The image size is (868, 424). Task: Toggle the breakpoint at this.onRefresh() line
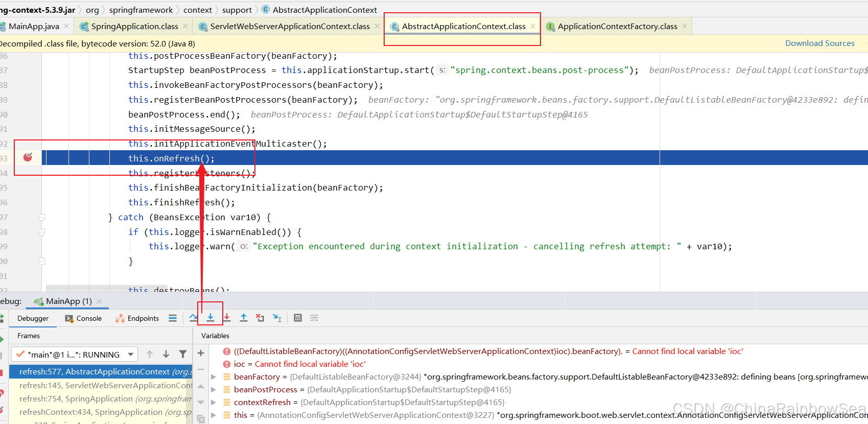pos(28,157)
